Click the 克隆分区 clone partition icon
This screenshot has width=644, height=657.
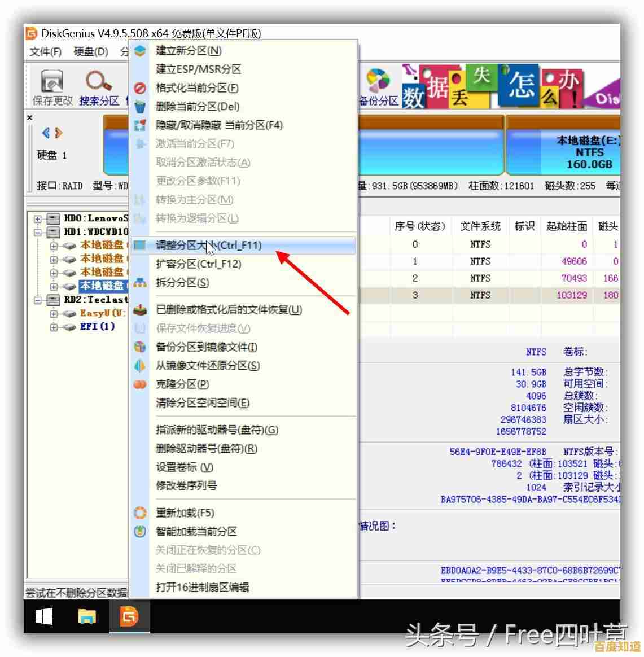click(140, 384)
